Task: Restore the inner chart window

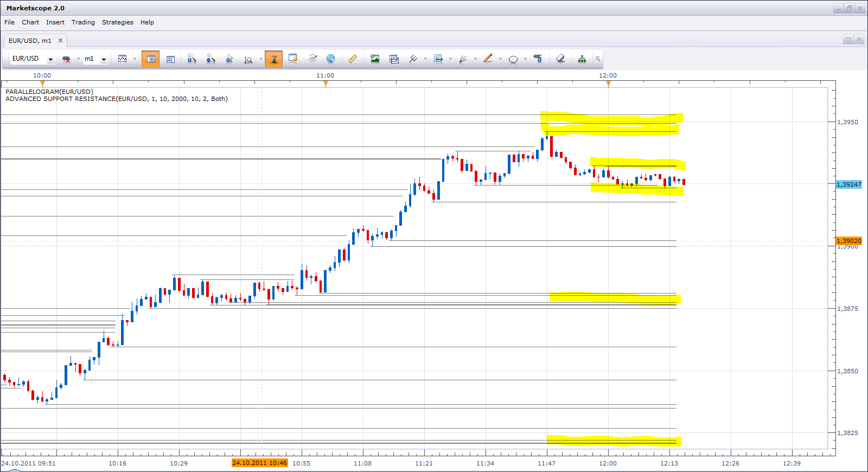Action: 848,40
